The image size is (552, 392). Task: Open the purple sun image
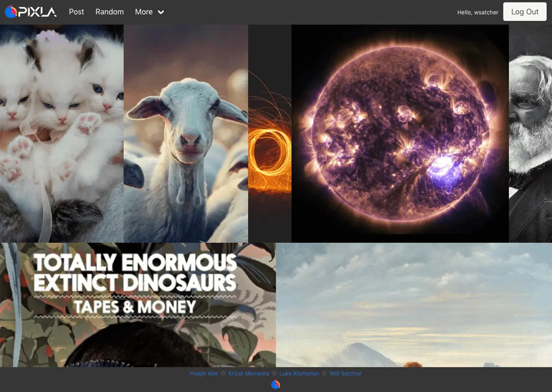tap(400, 134)
